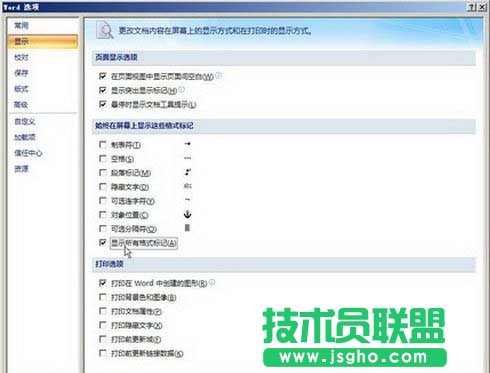The image size is (490, 373).
Task: Toggle 打印在 Word 中创建的图形 checkbox
Action: [x=103, y=283]
